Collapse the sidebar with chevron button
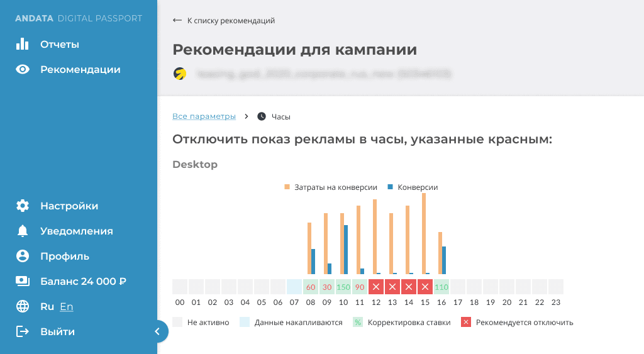Screen dimensions: 644x354 (157, 331)
